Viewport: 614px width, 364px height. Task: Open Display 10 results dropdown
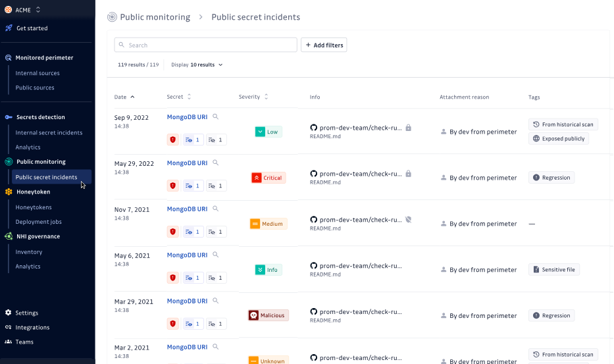pos(197,65)
